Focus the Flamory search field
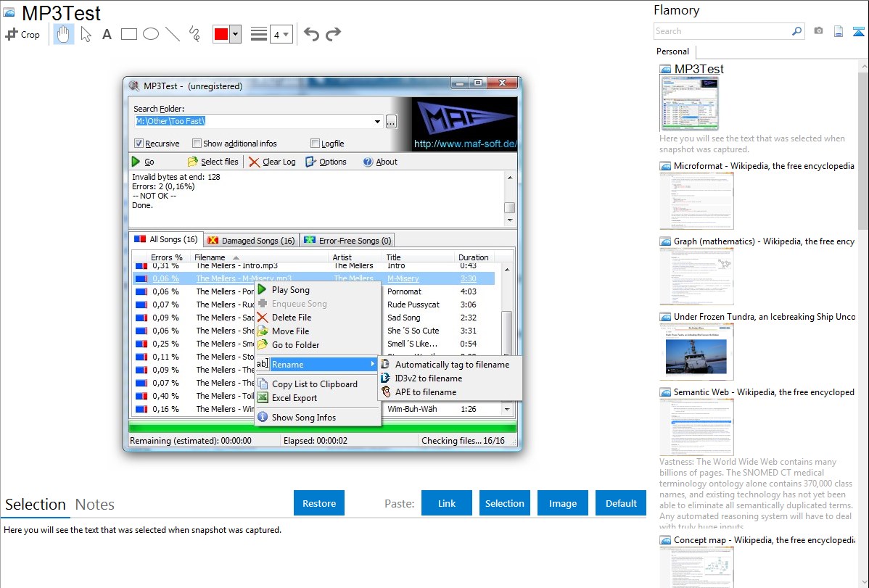869x588 pixels. (722, 31)
